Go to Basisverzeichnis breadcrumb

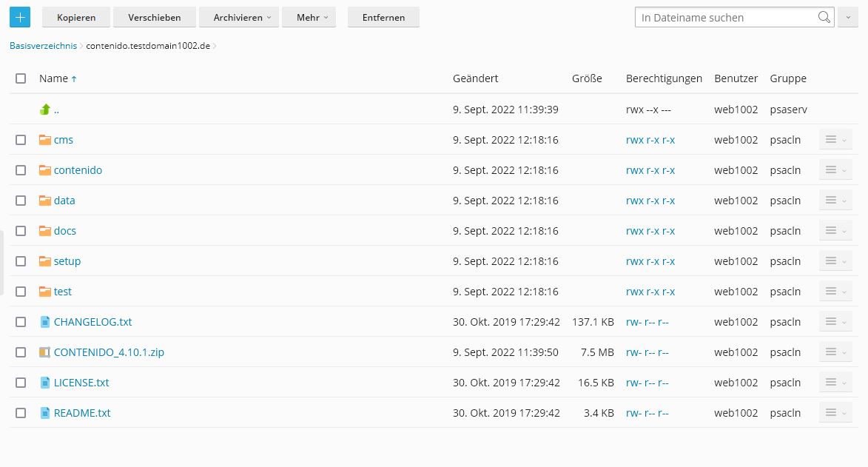click(43, 46)
